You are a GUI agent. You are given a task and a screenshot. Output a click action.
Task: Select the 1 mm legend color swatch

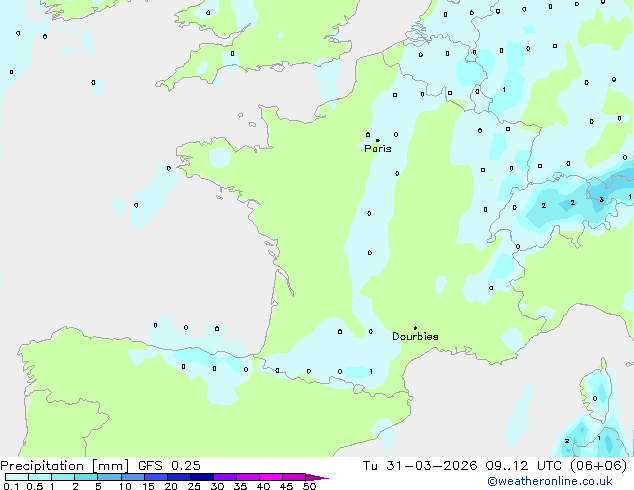click(x=63, y=477)
